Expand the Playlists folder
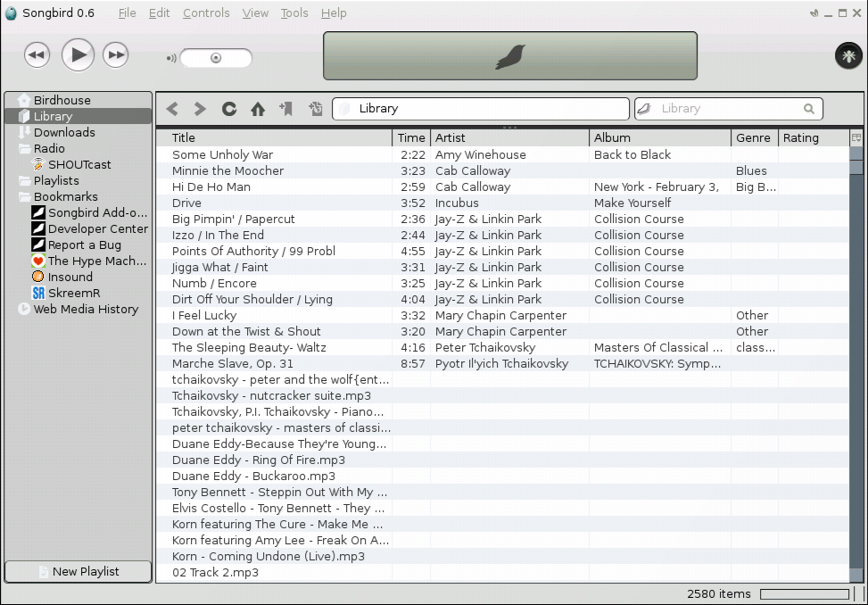 [x=78, y=180]
